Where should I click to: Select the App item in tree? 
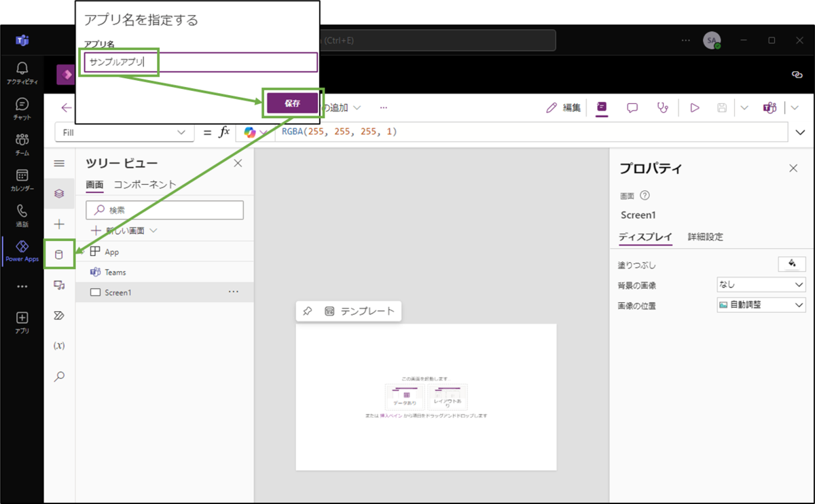pyautogui.click(x=165, y=251)
